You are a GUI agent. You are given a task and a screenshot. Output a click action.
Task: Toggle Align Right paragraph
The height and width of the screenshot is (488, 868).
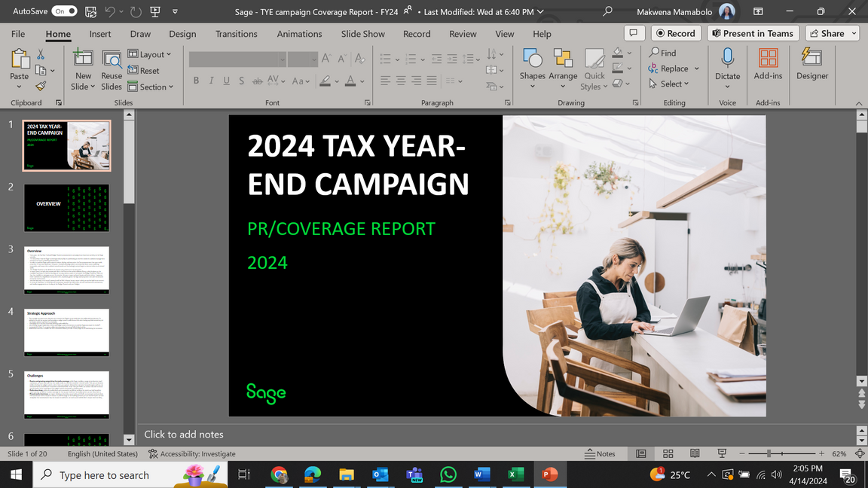point(416,81)
